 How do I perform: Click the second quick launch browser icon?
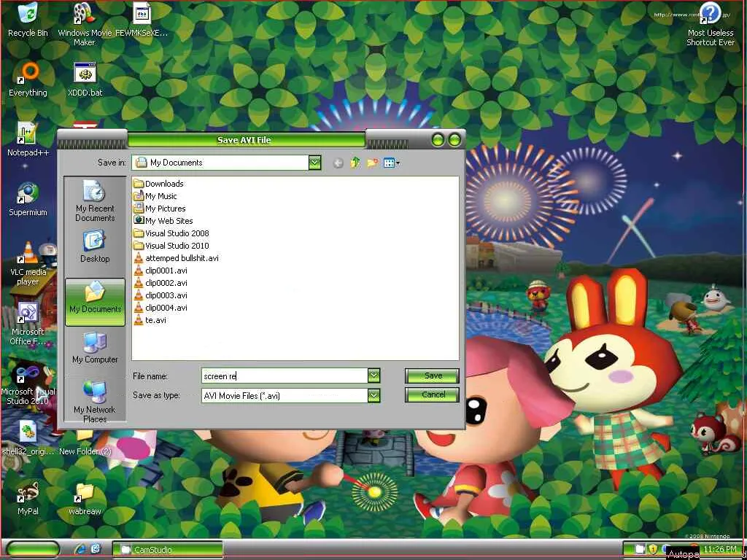tap(95, 549)
